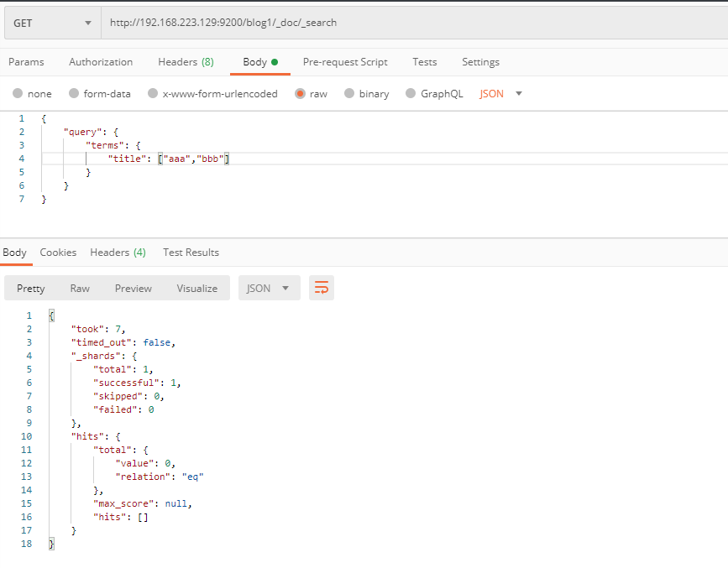Open response Body tab

(x=14, y=252)
